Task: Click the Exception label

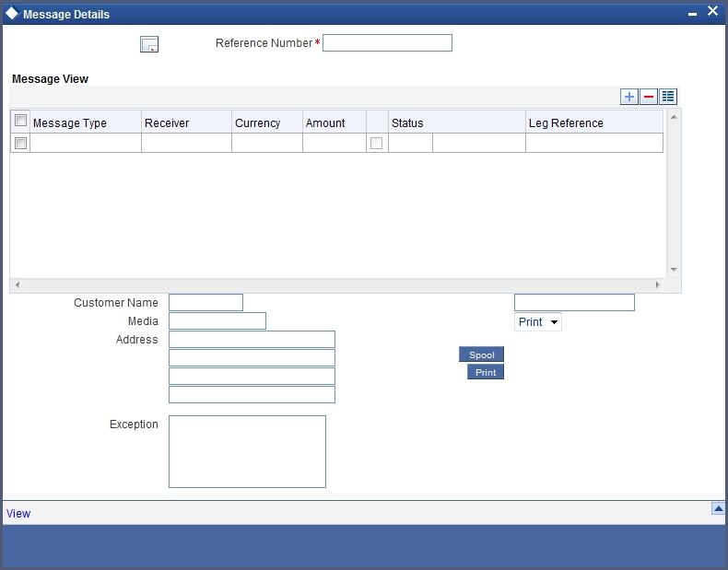Action: (134, 424)
